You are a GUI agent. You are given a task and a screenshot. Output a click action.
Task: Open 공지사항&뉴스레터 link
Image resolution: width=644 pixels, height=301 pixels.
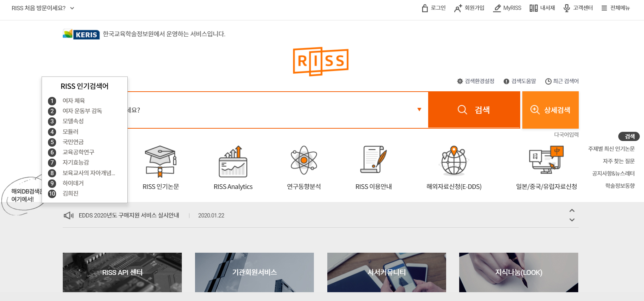(613, 173)
